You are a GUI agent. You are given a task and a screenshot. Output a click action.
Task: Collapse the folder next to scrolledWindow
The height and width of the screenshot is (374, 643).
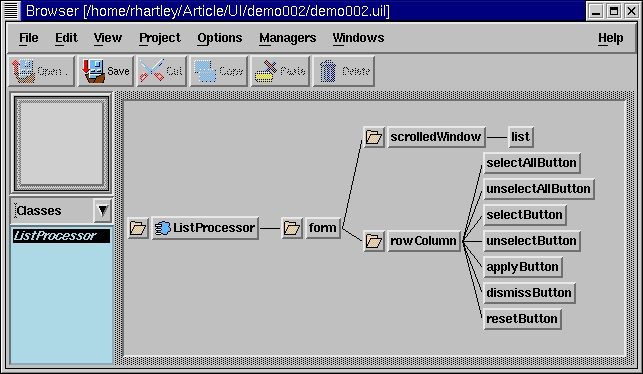point(374,137)
